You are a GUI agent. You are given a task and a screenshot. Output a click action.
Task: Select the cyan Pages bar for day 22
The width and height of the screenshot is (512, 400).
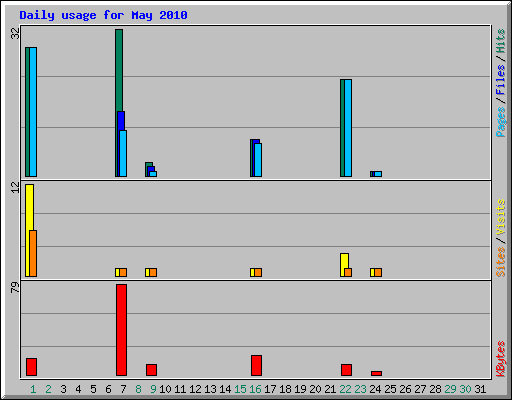[348, 128]
